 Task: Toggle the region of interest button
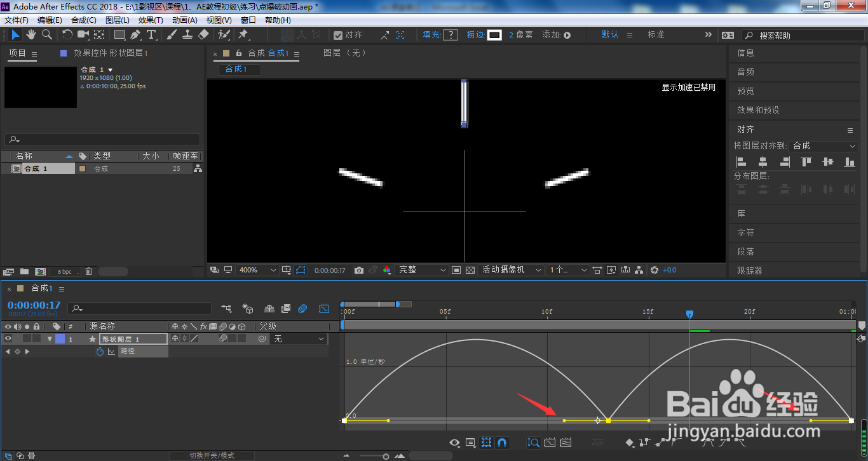tap(456, 270)
